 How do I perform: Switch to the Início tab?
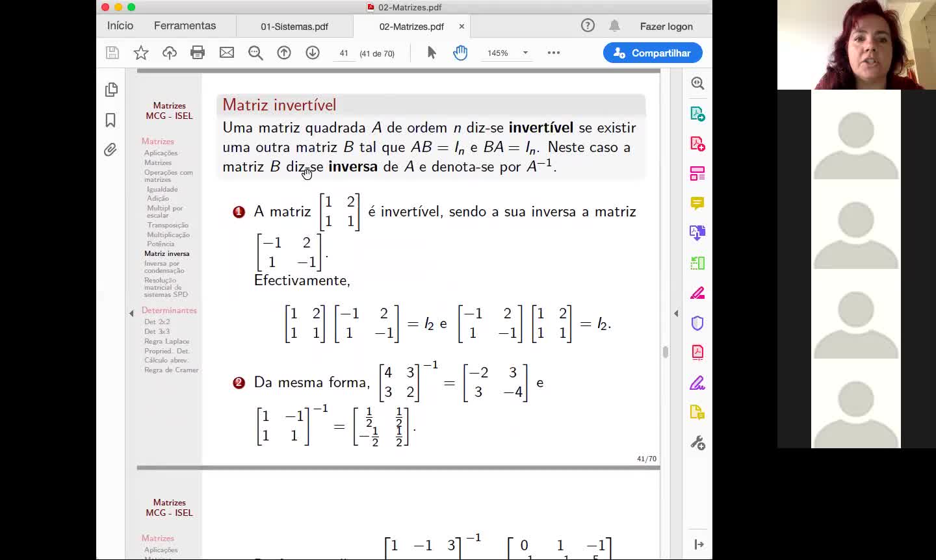[x=120, y=26]
